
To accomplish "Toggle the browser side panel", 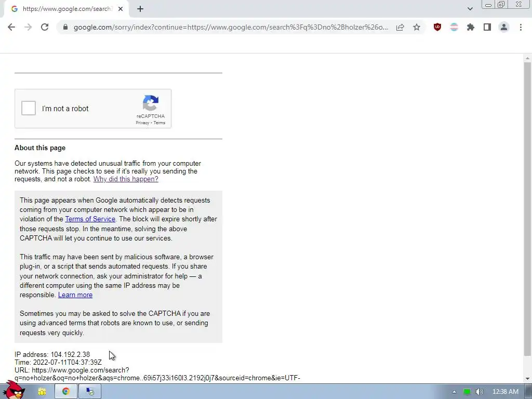I will point(487,27).
